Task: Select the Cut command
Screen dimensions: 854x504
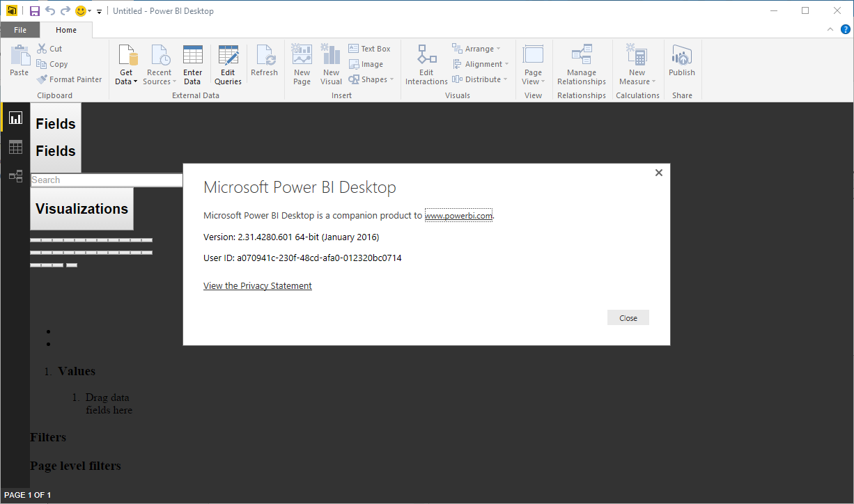Action: pos(50,49)
